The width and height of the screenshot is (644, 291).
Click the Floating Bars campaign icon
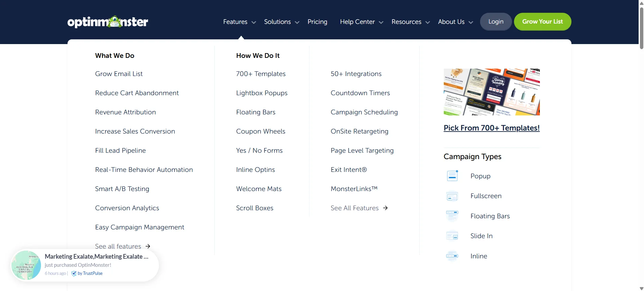pos(452,216)
